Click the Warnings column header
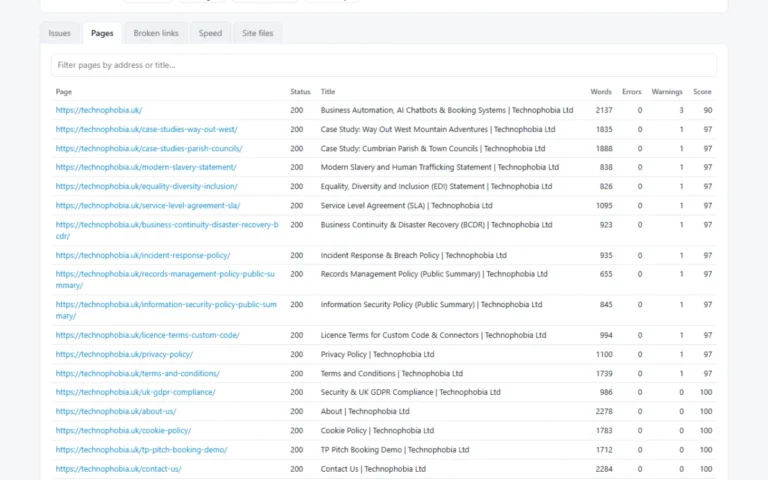 (x=667, y=92)
